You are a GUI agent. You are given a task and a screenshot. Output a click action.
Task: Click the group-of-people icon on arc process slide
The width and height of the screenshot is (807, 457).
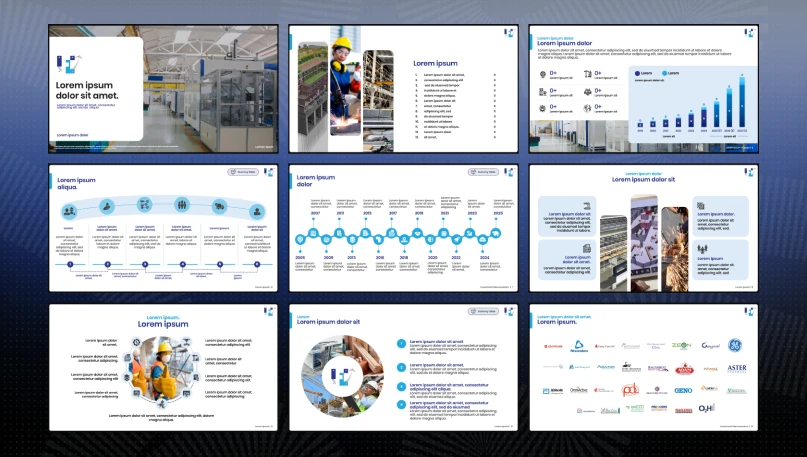pyautogui.click(x=182, y=205)
